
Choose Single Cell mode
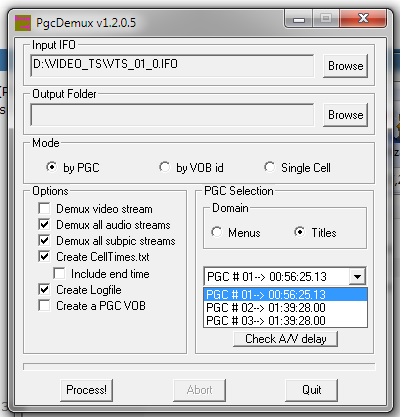pos(269,167)
